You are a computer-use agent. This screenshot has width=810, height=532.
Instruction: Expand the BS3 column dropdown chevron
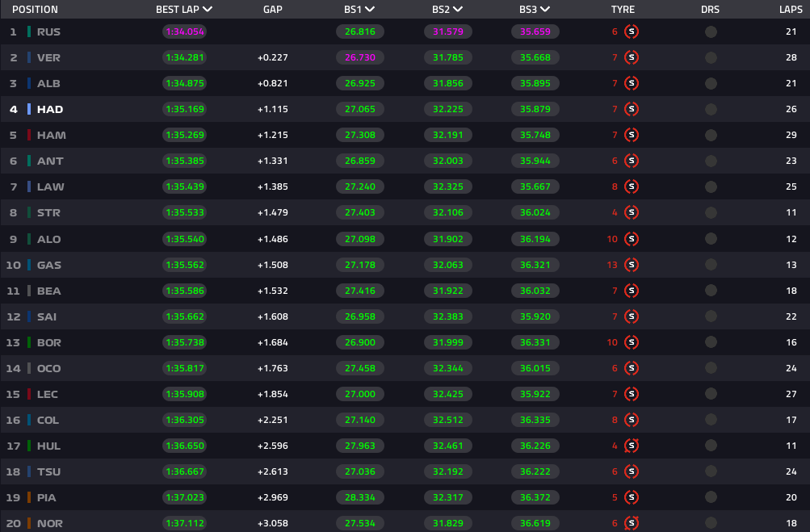[545, 10]
